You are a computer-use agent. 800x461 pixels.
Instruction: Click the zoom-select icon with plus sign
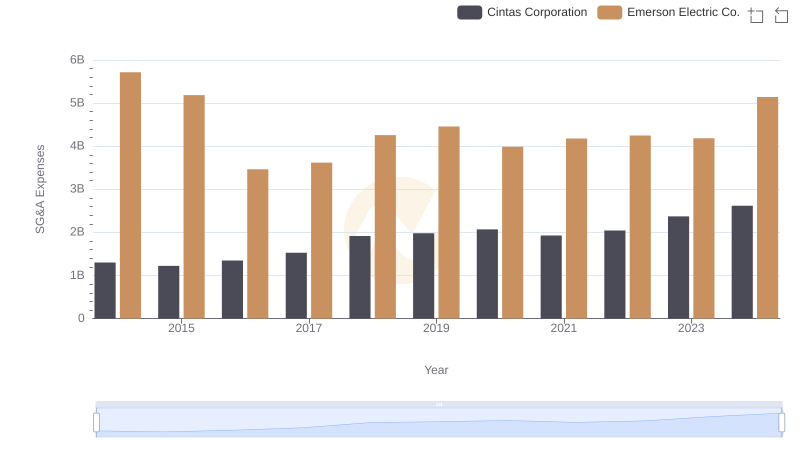(756, 15)
